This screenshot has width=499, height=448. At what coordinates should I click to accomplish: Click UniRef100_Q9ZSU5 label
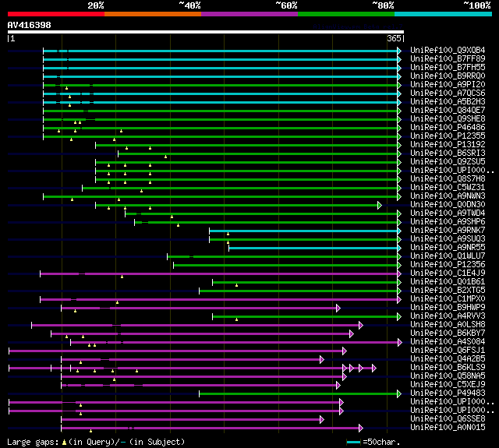pos(448,162)
